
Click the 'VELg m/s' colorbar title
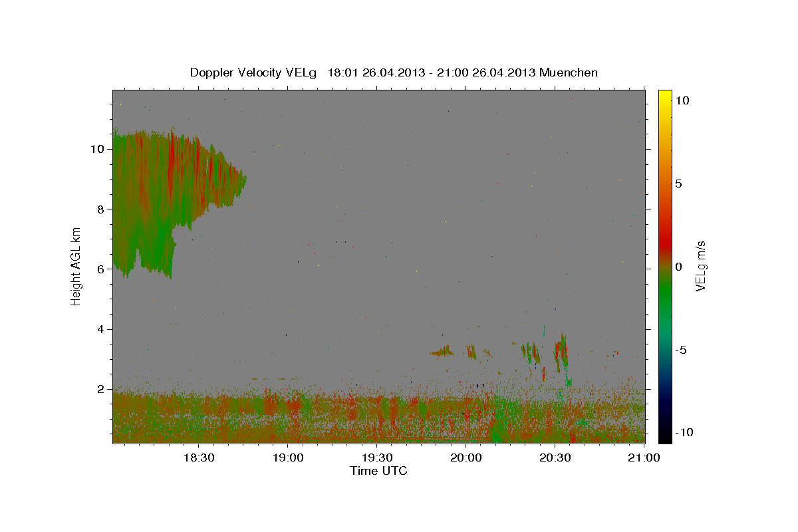click(x=700, y=266)
